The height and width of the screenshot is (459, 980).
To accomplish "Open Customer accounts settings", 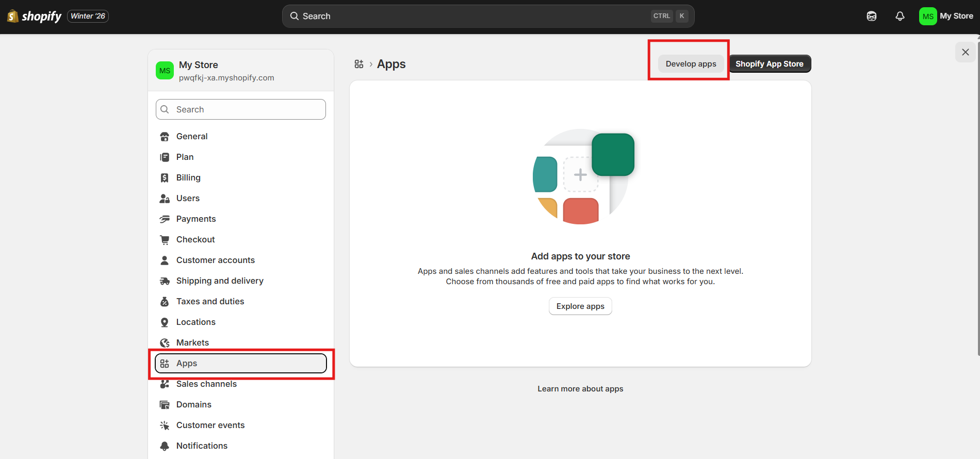I will (x=241, y=260).
